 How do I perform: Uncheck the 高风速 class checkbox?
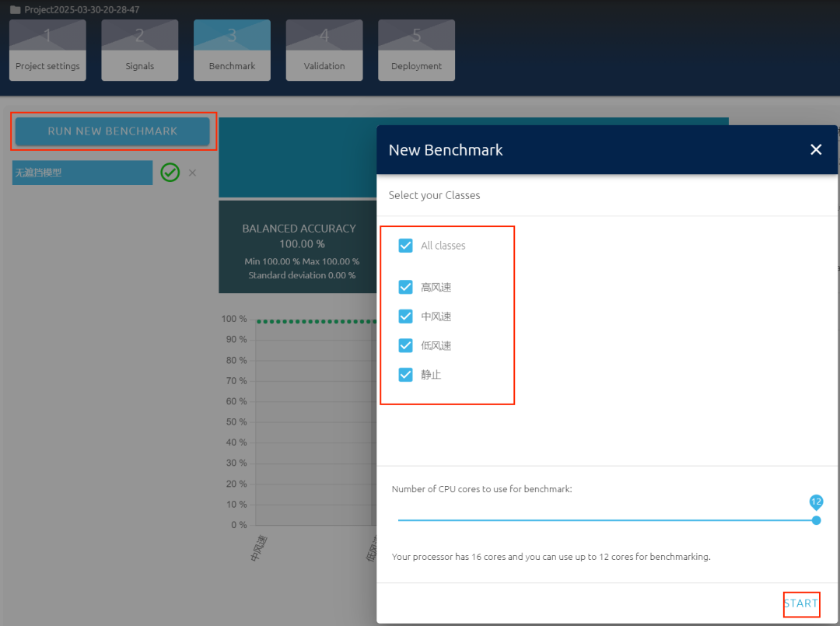tap(405, 288)
